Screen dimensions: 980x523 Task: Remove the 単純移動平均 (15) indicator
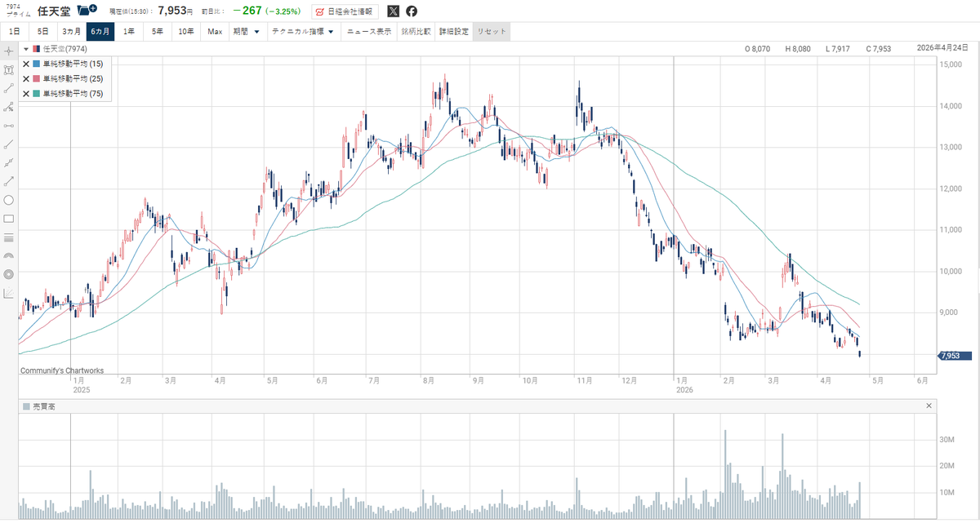click(26, 64)
